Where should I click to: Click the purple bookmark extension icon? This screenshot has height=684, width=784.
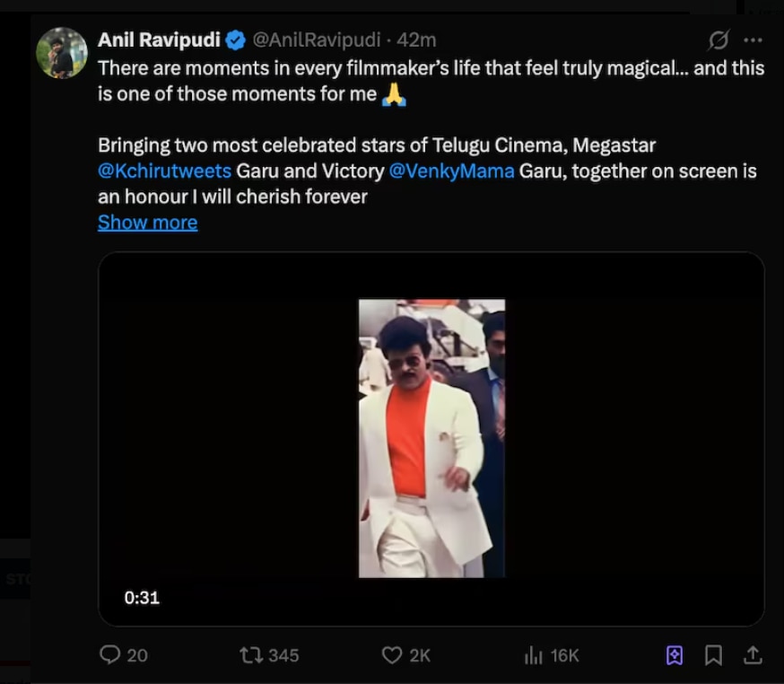point(675,655)
